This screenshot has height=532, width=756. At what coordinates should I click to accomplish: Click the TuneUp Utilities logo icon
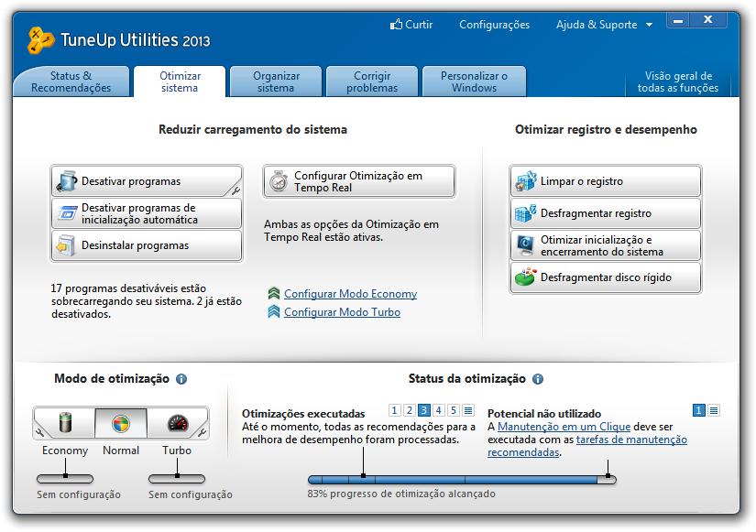point(40,39)
